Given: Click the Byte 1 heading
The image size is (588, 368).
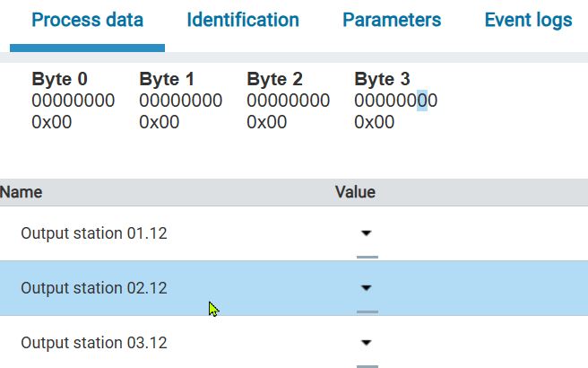Looking at the screenshot, I should pos(167,79).
